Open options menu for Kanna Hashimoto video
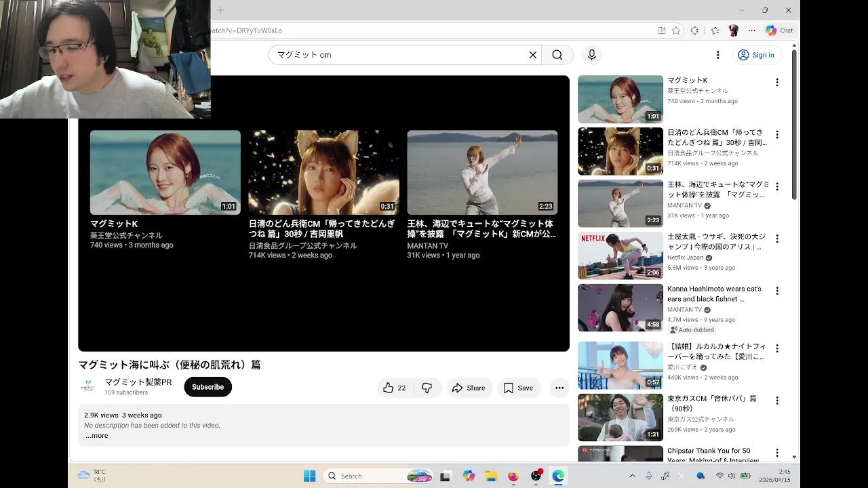Image resolution: width=868 pixels, height=488 pixels. point(777,291)
